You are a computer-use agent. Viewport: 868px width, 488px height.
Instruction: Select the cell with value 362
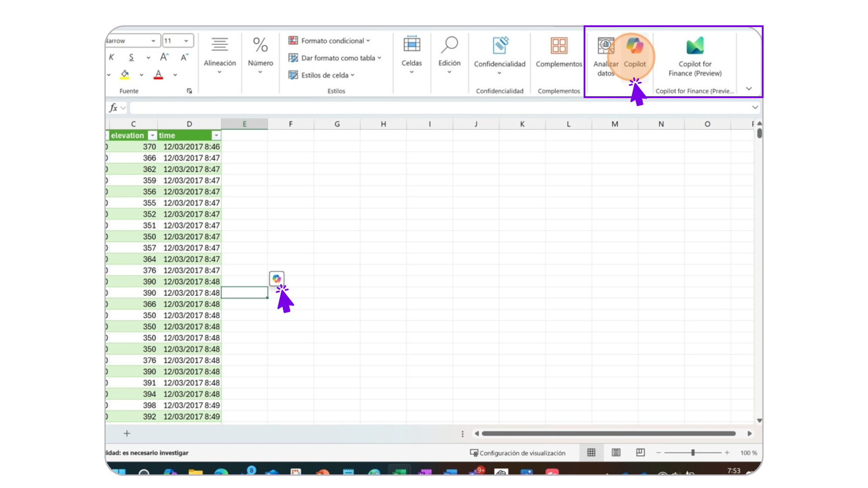pos(133,169)
